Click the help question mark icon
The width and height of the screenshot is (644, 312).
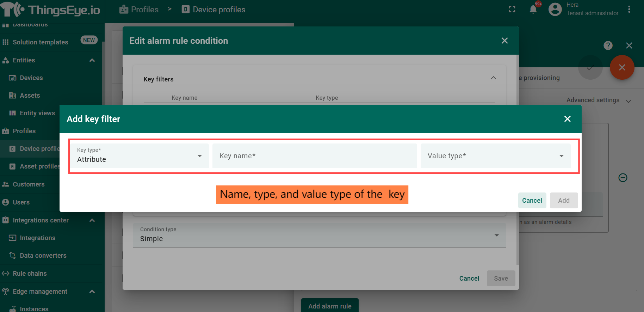tap(608, 45)
